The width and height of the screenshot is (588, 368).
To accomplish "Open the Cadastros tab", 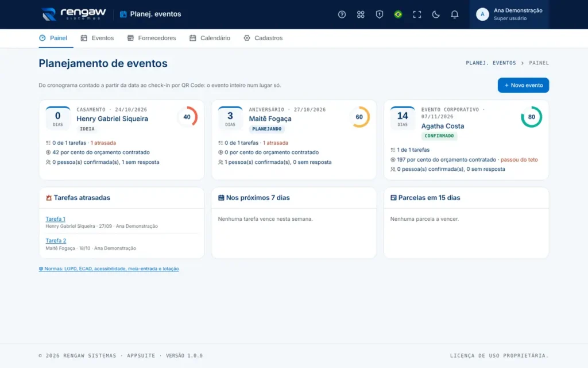I will 263,38.
